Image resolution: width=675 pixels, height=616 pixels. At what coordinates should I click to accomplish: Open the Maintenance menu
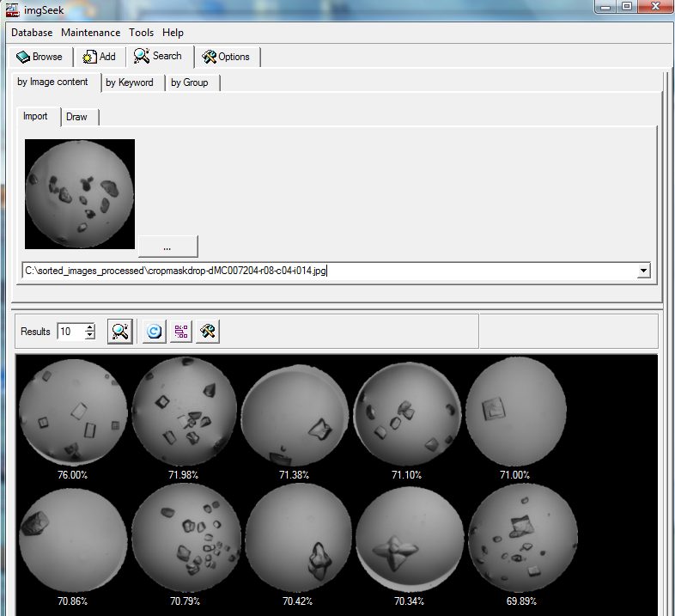tap(90, 33)
